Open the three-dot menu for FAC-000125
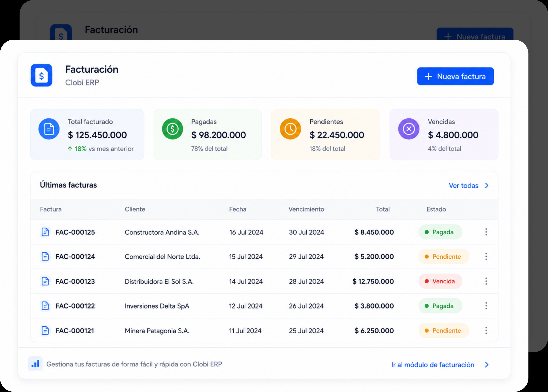 (486, 232)
